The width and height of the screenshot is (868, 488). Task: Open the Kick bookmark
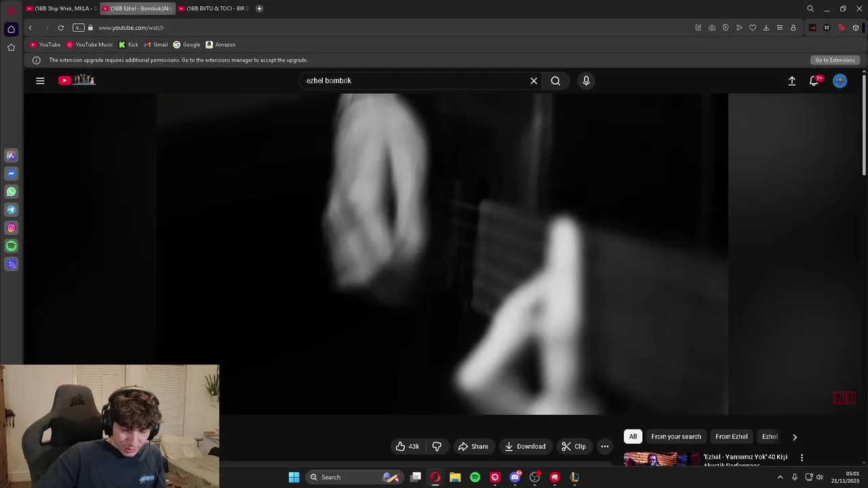[128, 45]
